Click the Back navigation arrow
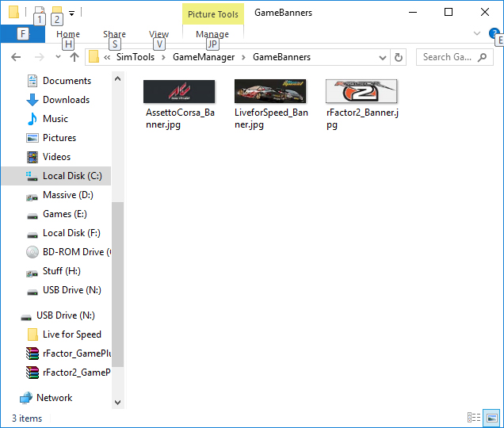504x428 pixels. pos(16,57)
